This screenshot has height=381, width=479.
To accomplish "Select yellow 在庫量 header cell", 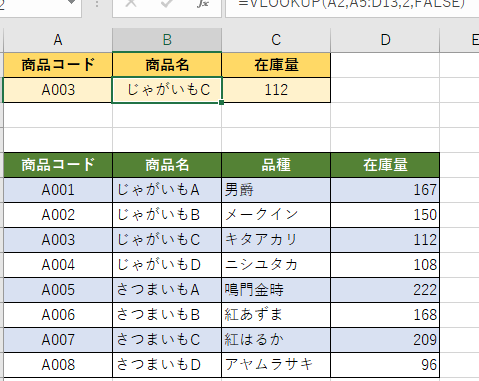I will pos(276,65).
